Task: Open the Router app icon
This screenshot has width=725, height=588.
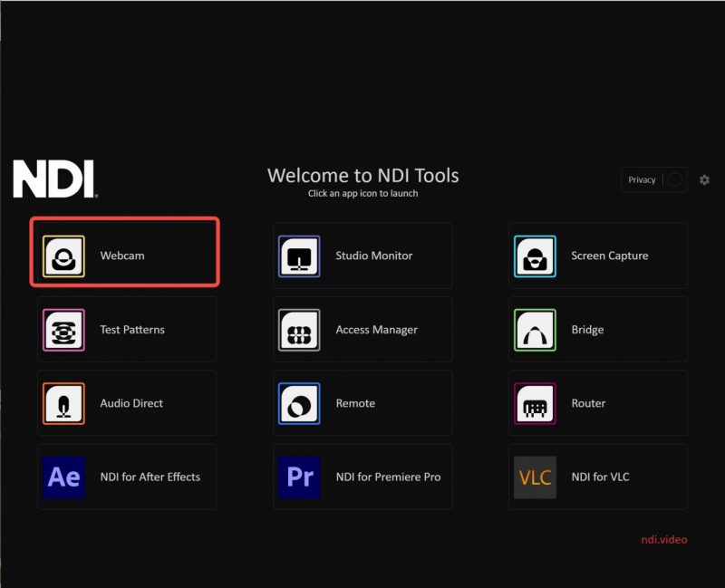Action: [x=535, y=403]
